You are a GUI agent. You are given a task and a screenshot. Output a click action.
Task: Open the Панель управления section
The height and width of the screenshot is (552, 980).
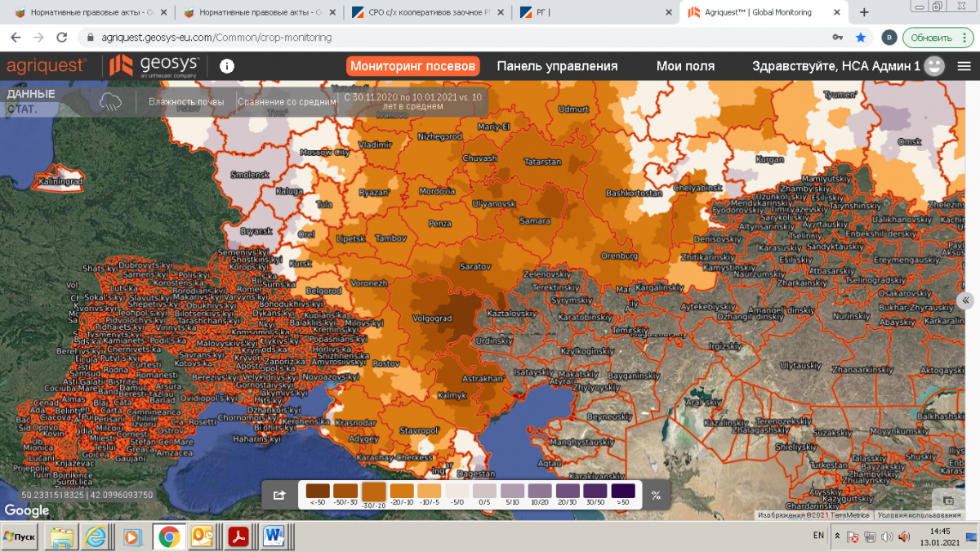[x=557, y=66]
